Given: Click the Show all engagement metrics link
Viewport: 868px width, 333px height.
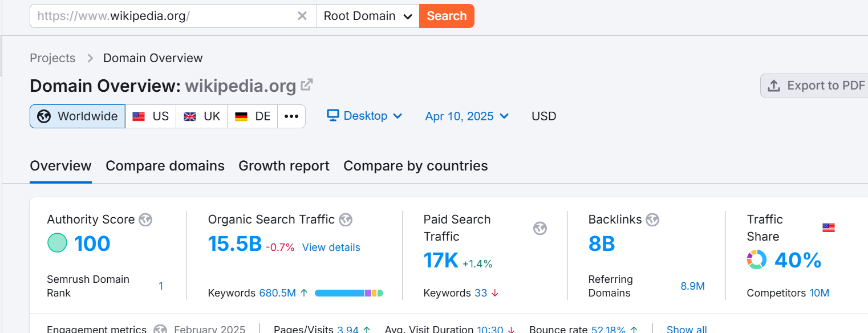Looking at the screenshot, I should click(x=687, y=330).
